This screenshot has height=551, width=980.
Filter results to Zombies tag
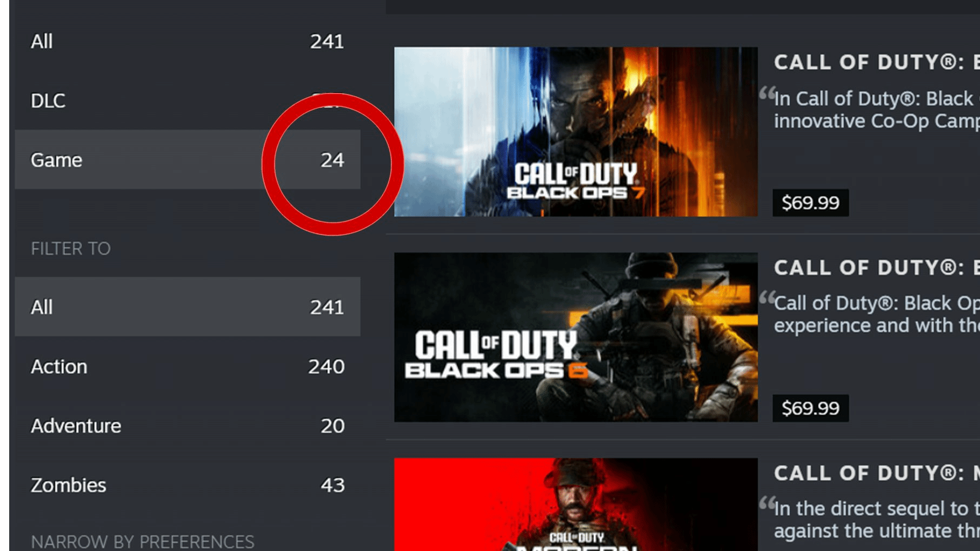pyautogui.click(x=188, y=485)
